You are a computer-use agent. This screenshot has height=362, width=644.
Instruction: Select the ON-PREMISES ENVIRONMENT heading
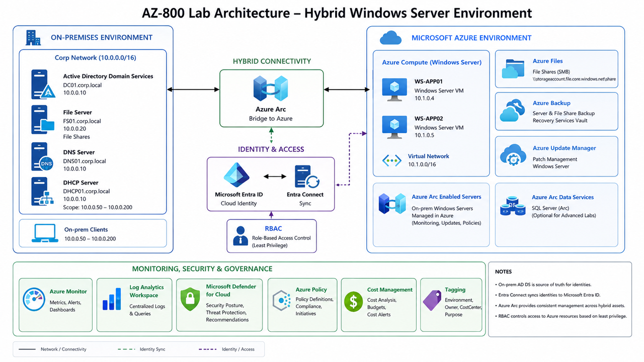(x=102, y=37)
